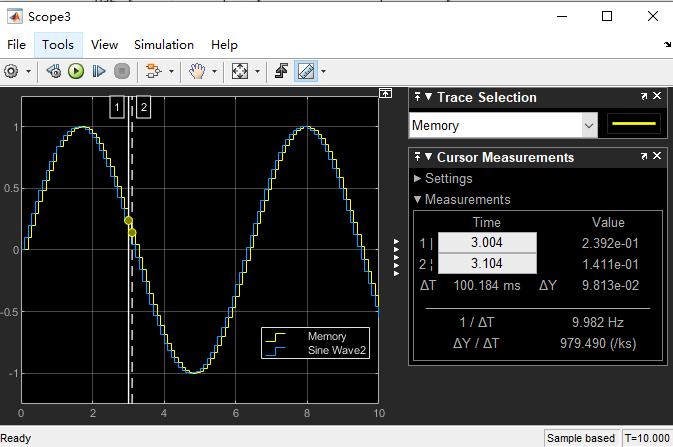Click the ΔY value 9.813e-02

click(610, 286)
